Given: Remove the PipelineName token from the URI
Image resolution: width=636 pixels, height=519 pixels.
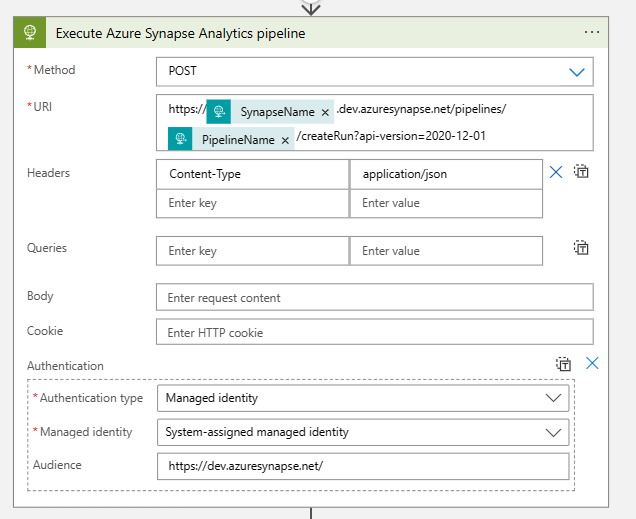Looking at the screenshot, I should click(285, 140).
